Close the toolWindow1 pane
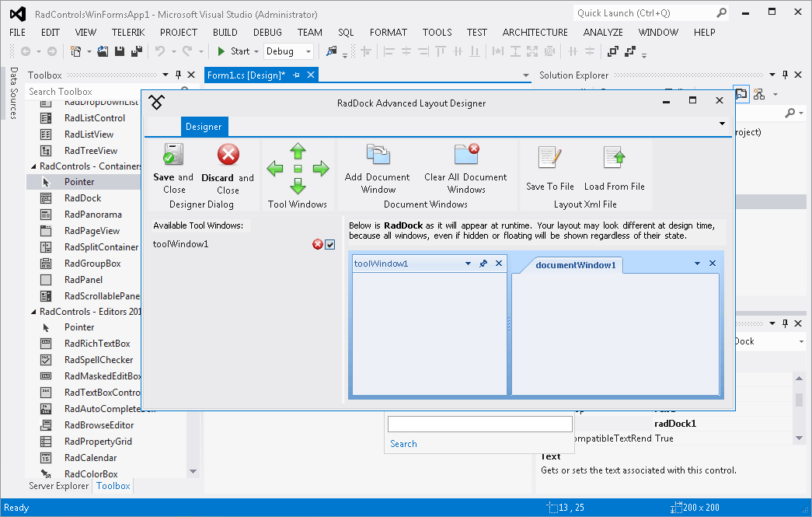 (499, 263)
